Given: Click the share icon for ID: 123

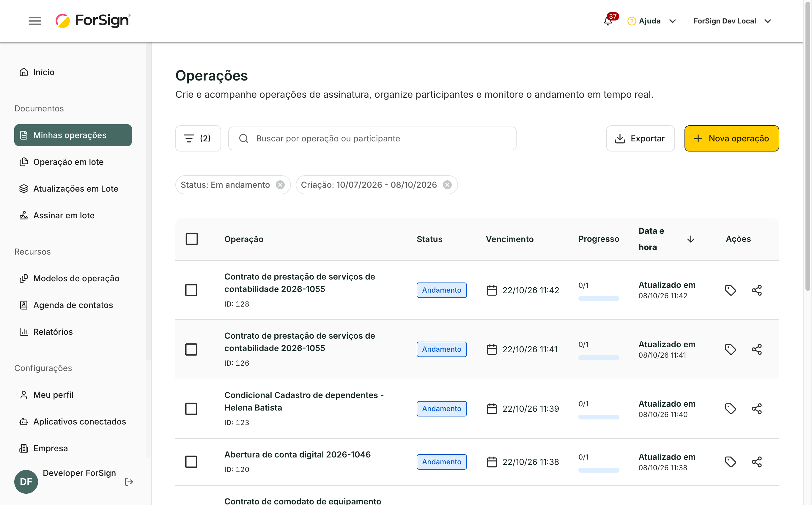Looking at the screenshot, I should point(756,408).
